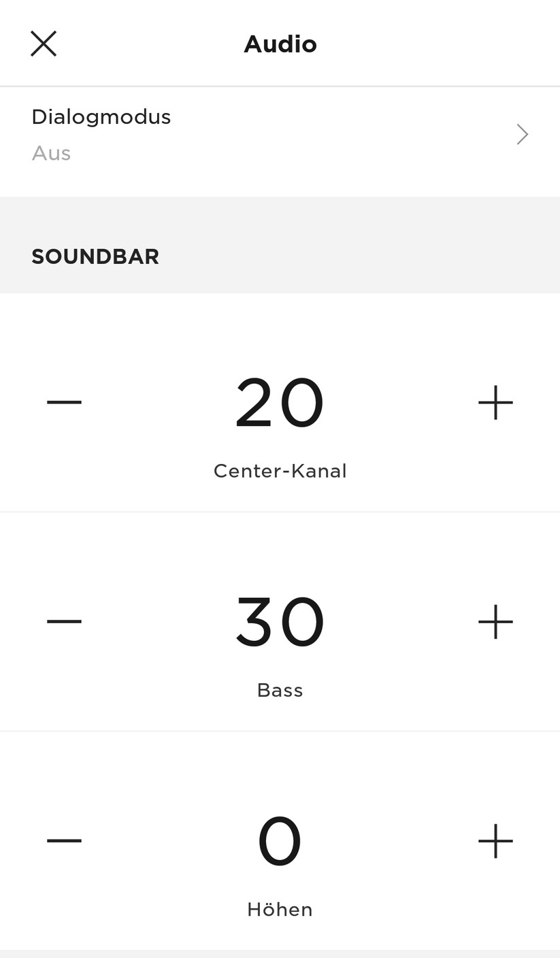Lower the Bass value

tap(64, 621)
